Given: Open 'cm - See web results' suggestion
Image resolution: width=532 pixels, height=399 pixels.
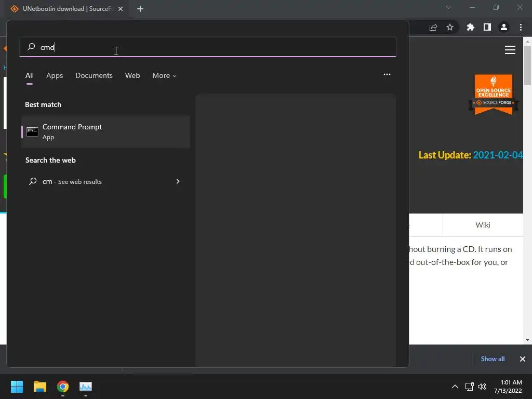Looking at the screenshot, I should click(x=105, y=181).
